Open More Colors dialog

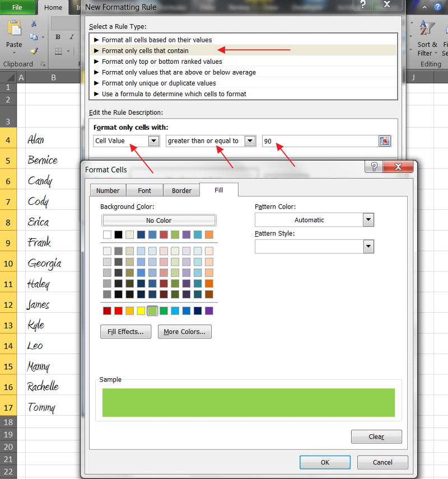pos(184,331)
